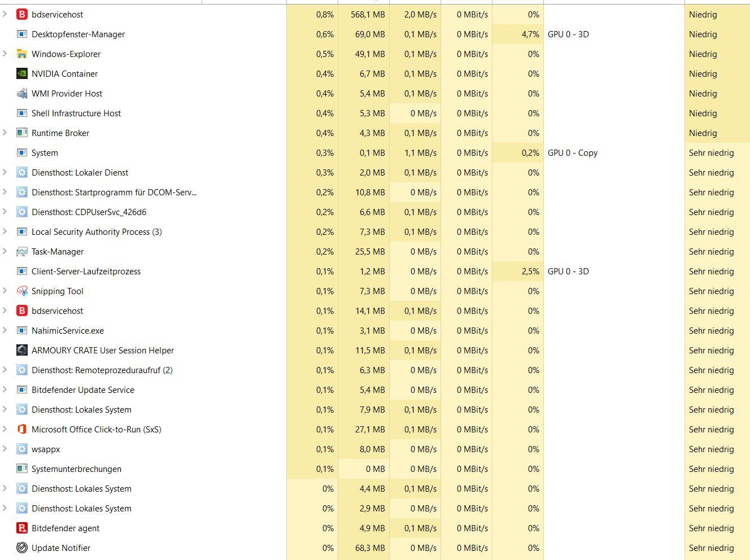750x560 pixels.
Task: Click the Bitdefender Update Service icon
Action: click(x=21, y=390)
